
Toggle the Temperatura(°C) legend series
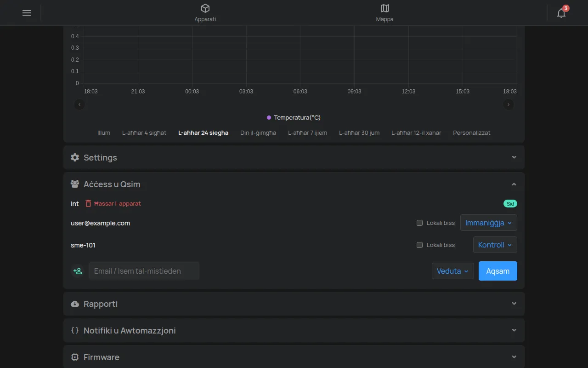pos(294,118)
